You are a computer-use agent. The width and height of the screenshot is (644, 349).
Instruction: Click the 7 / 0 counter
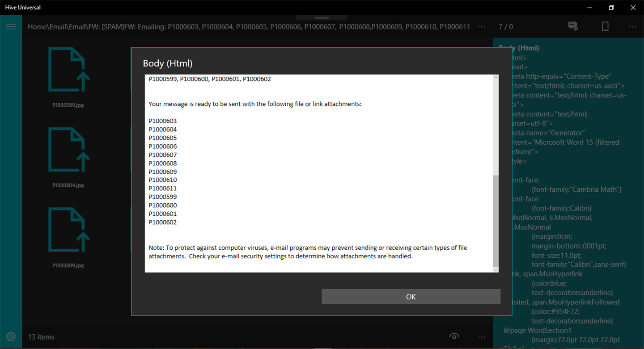pos(506,27)
